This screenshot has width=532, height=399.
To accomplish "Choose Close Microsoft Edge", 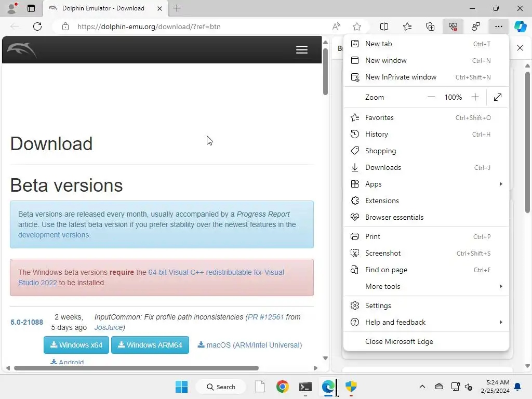I will point(426,342).
